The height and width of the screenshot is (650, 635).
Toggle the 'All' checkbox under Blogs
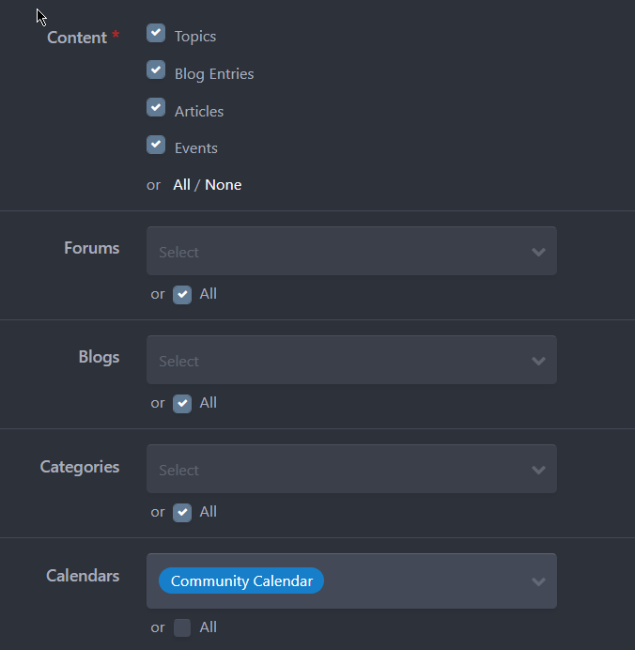[182, 403]
